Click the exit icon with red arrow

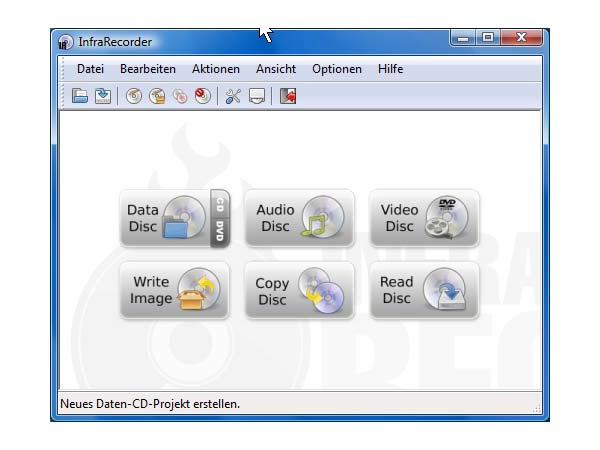pyautogui.click(x=288, y=96)
